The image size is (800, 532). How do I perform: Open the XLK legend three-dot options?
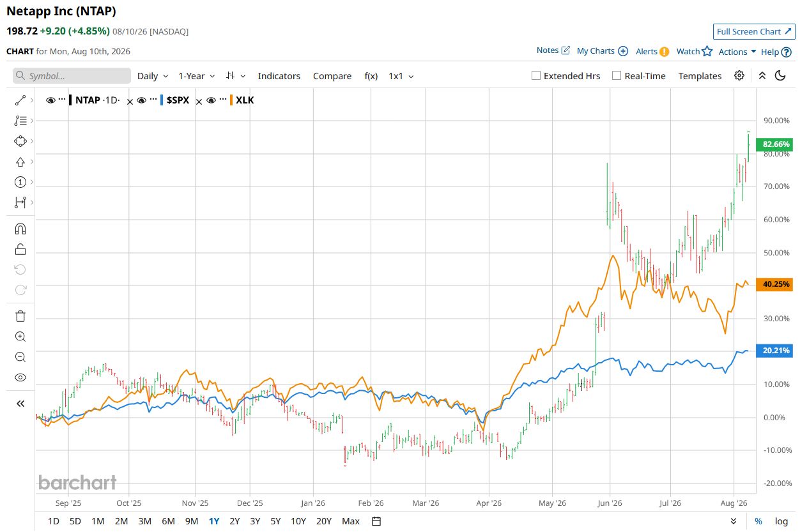click(x=222, y=100)
